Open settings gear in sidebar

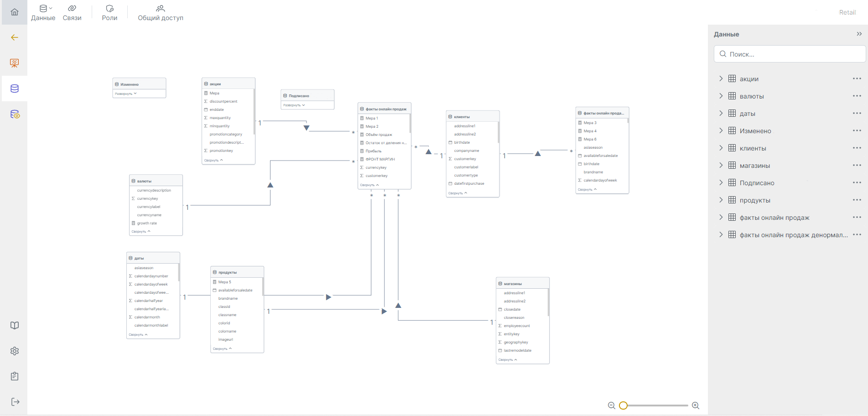click(x=15, y=351)
